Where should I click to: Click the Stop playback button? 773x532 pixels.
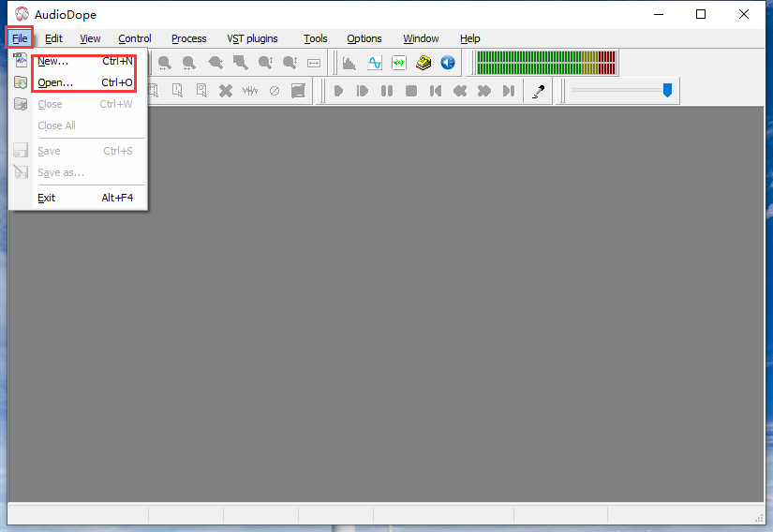point(410,91)
